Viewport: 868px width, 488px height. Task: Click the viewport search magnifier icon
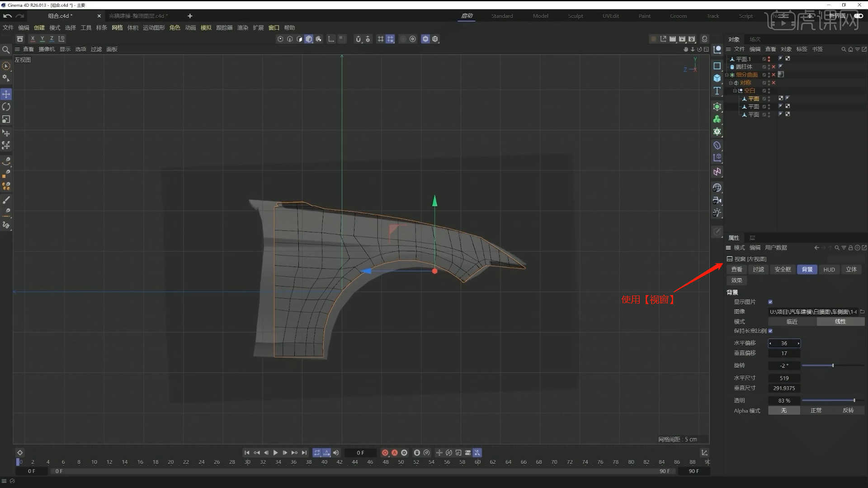click(x=6, y=50)
